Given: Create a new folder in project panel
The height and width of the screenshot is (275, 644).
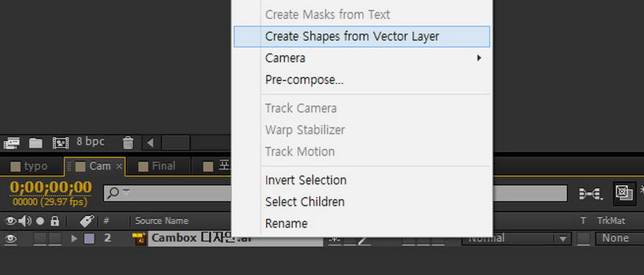Looking at the screenshot, I should (36, 143).
